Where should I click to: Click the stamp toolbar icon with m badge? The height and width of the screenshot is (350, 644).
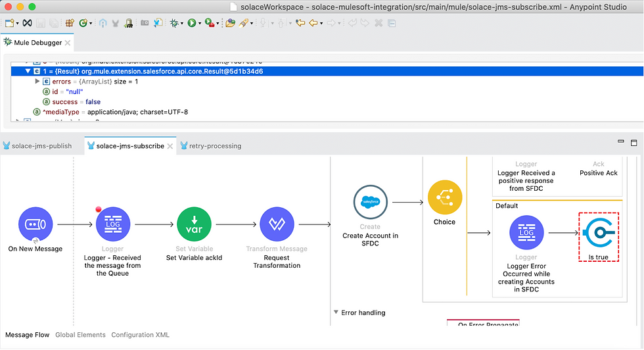[x=129, y=24]
